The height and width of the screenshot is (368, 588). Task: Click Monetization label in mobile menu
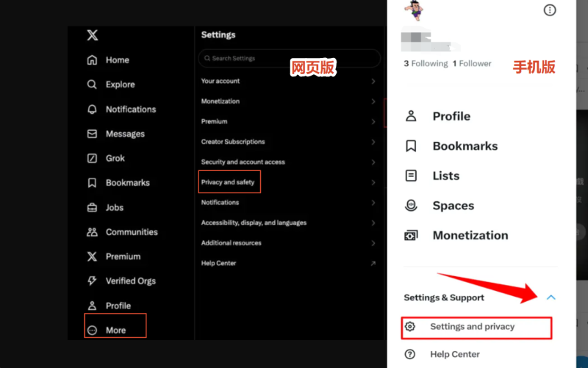click(x=470, y=235)
